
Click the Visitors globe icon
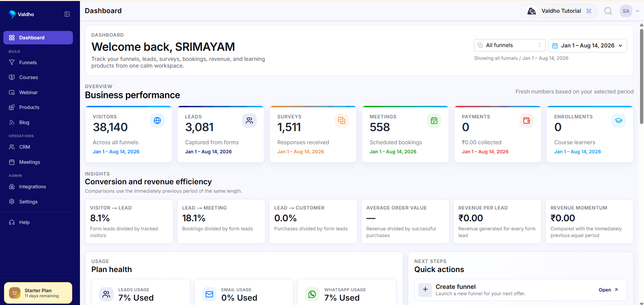(157, 120)
